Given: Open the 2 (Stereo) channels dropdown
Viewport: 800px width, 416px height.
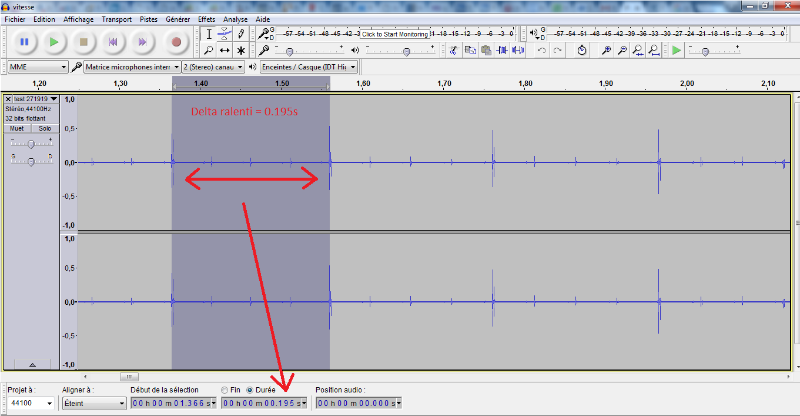Looking at the screenshot, I should (x=213, y=67).
